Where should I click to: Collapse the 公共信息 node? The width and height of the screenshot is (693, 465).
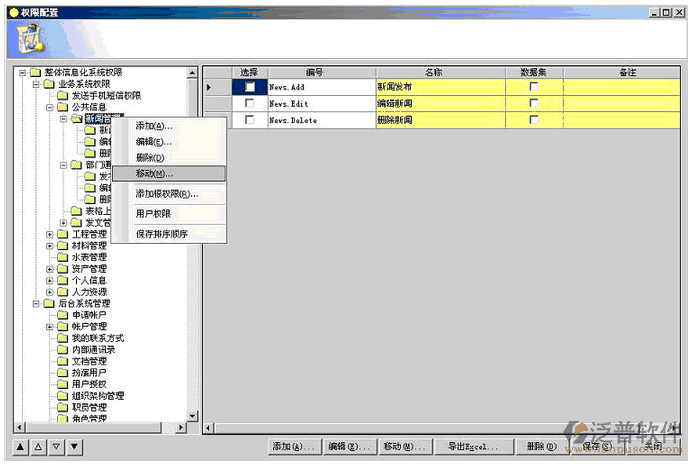tap(50, 107)
